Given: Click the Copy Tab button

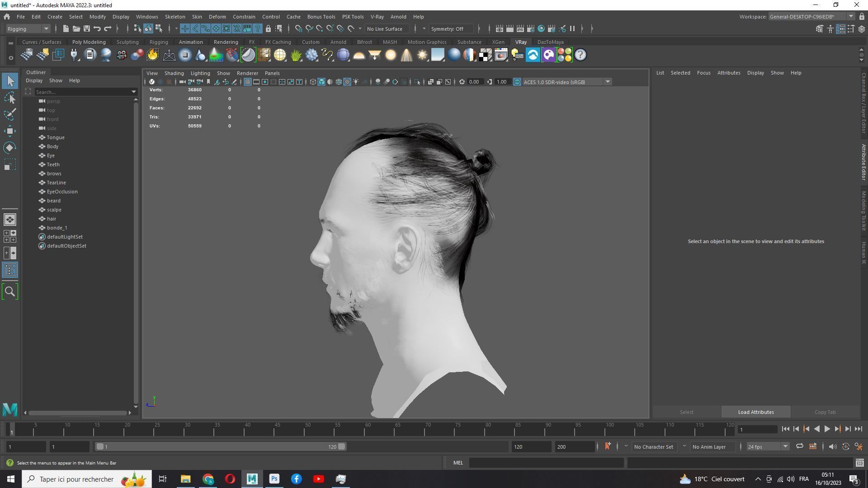Looking at the screenshot, I should tap(825, 412).
